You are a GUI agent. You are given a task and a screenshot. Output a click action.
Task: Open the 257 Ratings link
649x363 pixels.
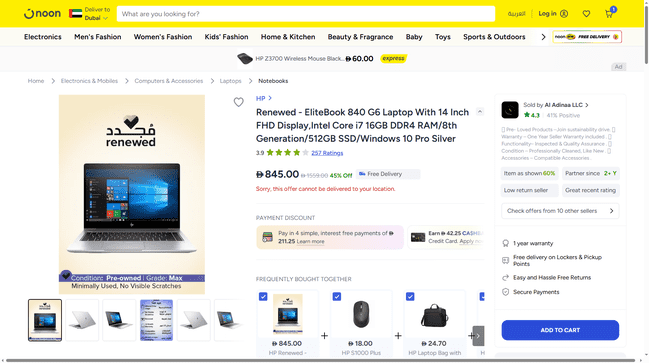pyautogui.click(x=327, y=153)
